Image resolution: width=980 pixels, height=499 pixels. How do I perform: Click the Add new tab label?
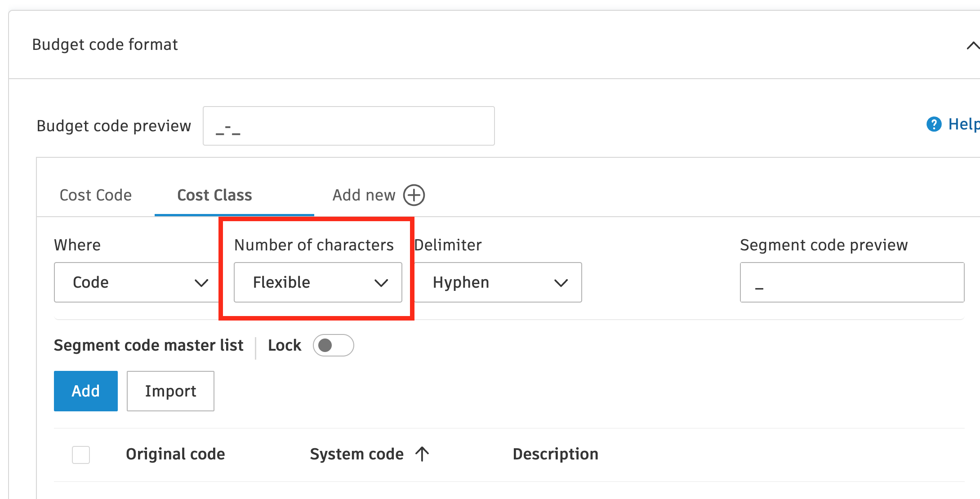click(364, 195)
